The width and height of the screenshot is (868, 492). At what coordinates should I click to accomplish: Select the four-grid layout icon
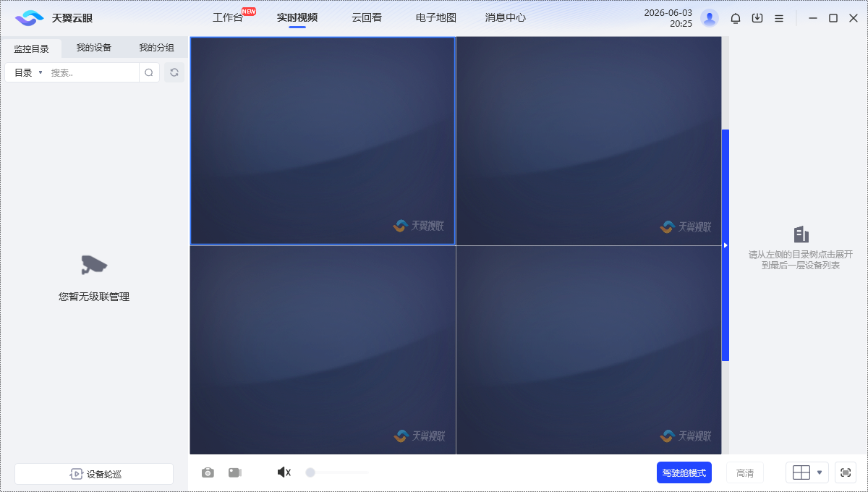click(x=801, y=472)
